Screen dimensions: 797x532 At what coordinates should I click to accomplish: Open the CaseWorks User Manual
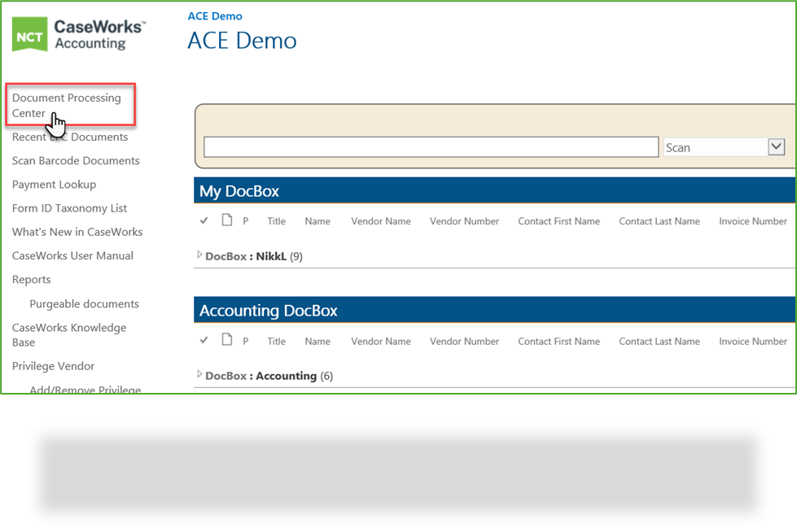click(72, 255)
